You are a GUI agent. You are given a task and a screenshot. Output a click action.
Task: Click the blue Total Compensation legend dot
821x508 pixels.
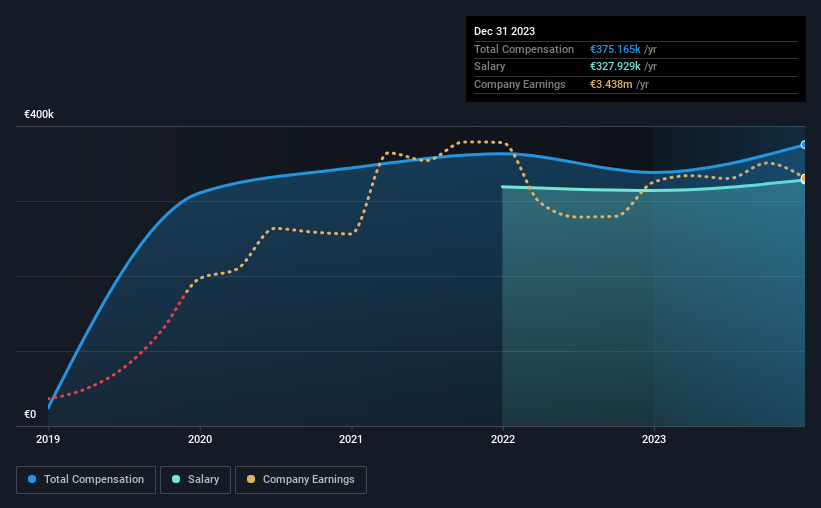[32, 479]
